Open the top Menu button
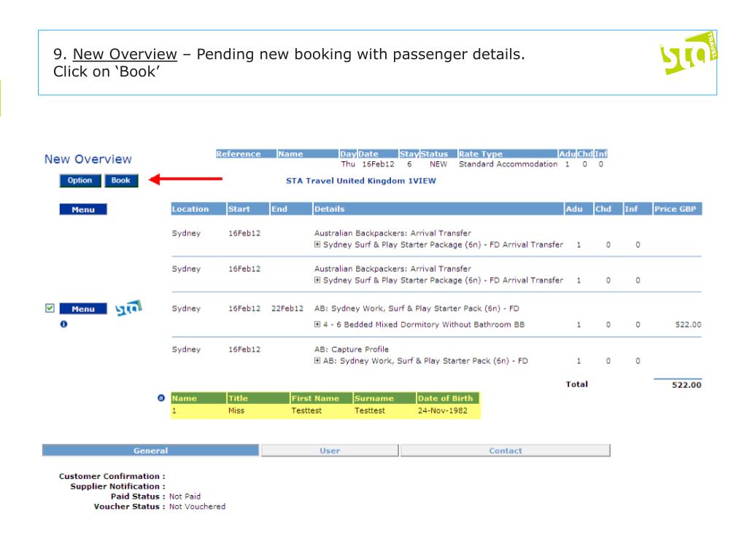Image resolution: width=747 pixels, height=560 pixels. tap(83, 209)
